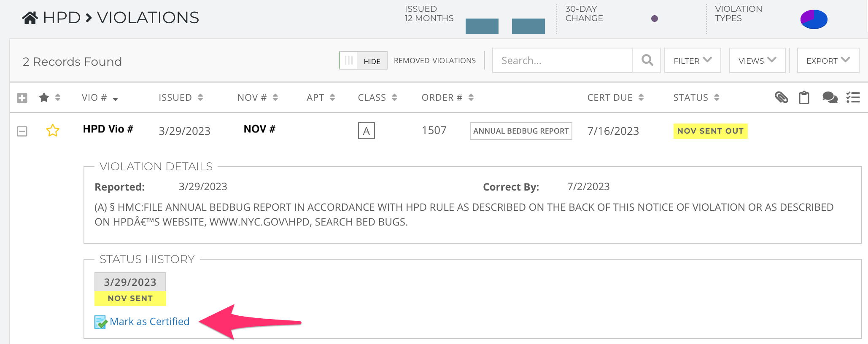Click the comments bubbles column icon
The height and width of the screenshot is (344, 868).
(830, 97)
